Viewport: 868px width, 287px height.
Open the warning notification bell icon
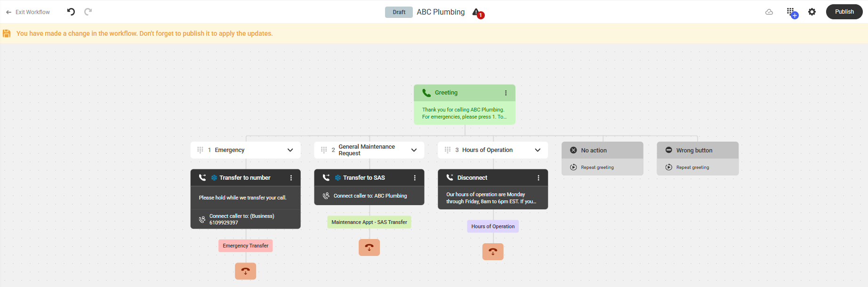point(477,13)
